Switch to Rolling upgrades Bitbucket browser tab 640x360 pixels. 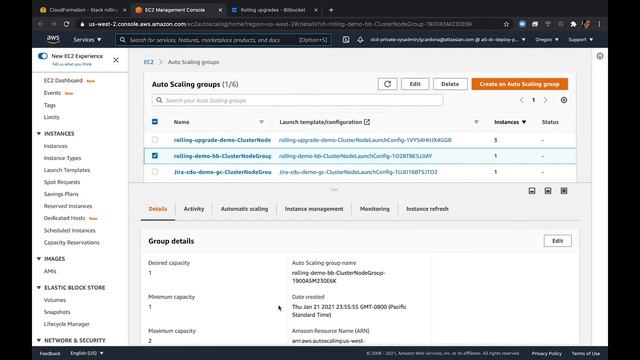pyautogui.click(x=273, y=10)
